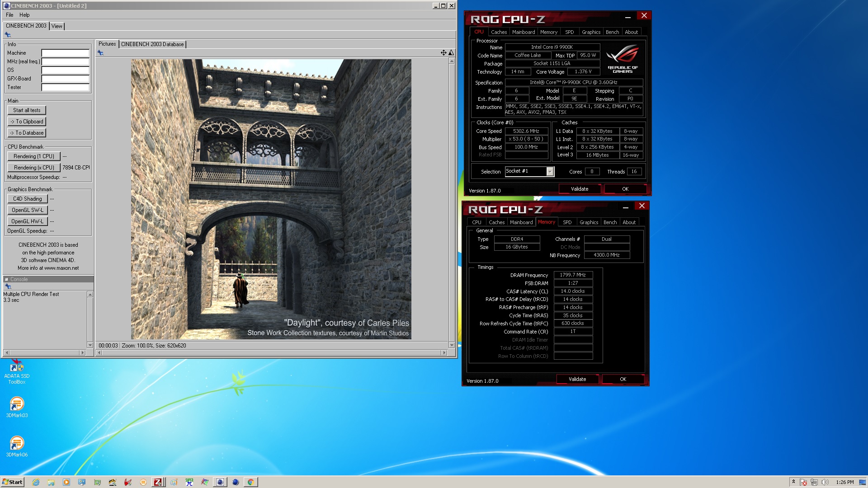The height and width of the screenshot is (488, 868).
Task: Click the picture's vertical scrollbar down arrow
Action: 451,345
